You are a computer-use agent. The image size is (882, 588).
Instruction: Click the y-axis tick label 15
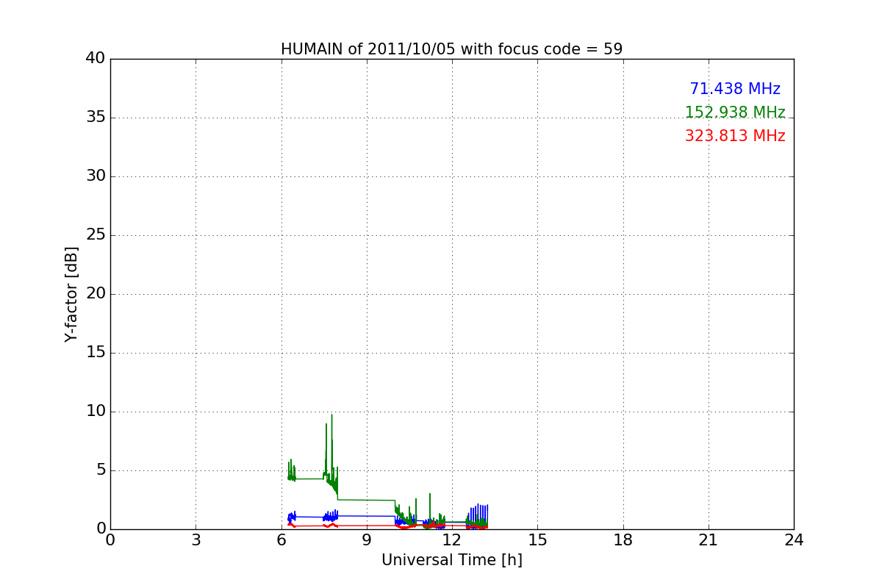tap(96, 353)
